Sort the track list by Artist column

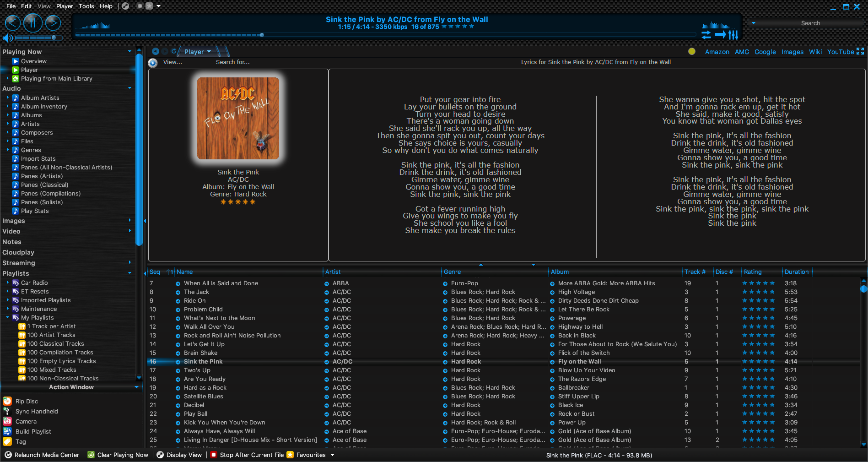tap(333, 272)
